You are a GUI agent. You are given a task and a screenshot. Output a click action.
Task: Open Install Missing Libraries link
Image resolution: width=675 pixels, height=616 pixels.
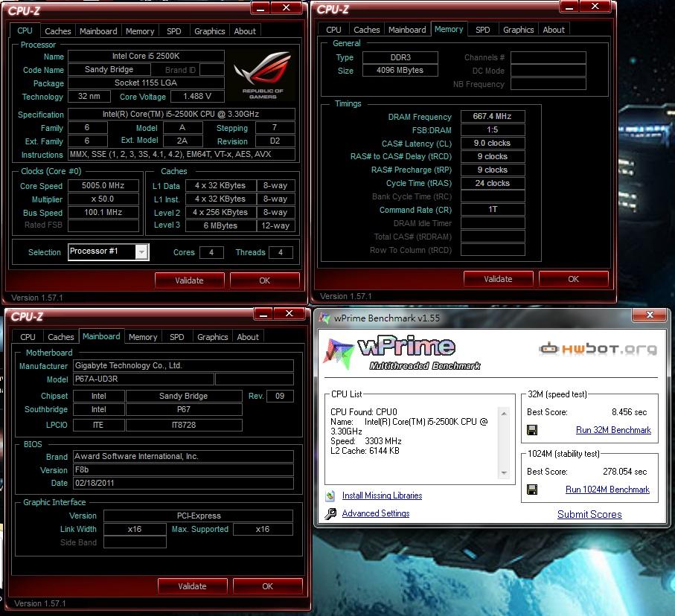pyautogui.click(x=382, y=495)
